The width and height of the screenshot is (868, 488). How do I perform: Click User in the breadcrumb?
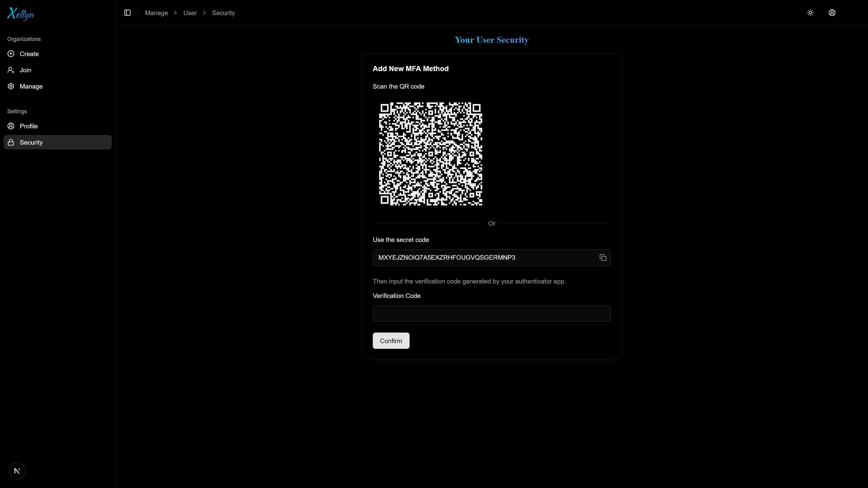tap(190, 13)
